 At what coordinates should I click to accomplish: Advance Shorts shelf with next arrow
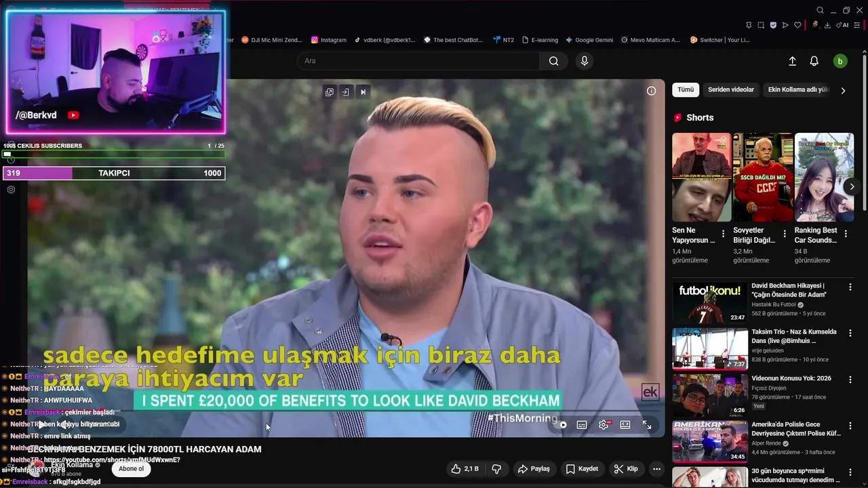click(x=852, y=186)
